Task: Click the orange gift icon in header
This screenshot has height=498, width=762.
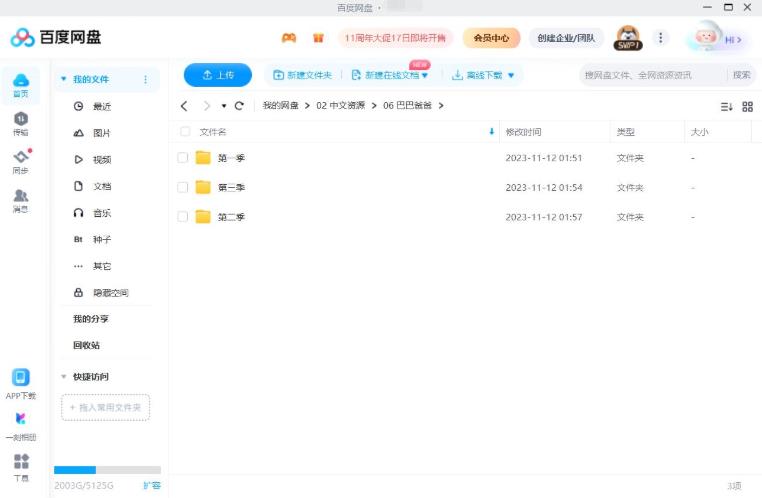Action: pyautogui.click(x=318, y=37)
